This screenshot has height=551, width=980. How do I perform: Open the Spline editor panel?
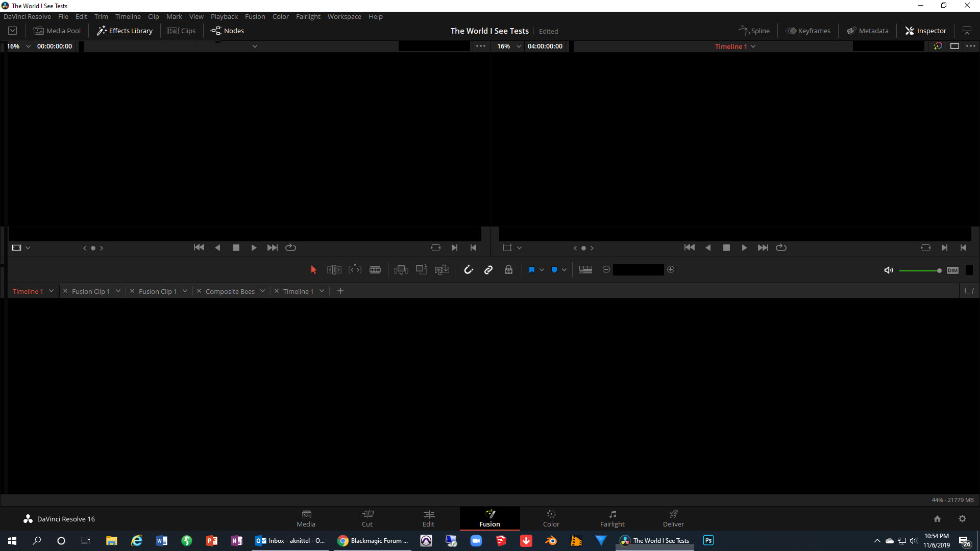(754, 31)
